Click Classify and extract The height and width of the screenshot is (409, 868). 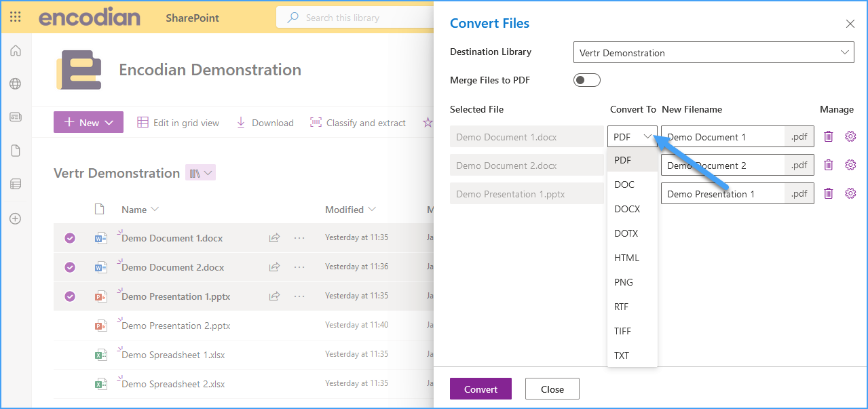pos(358,123)
